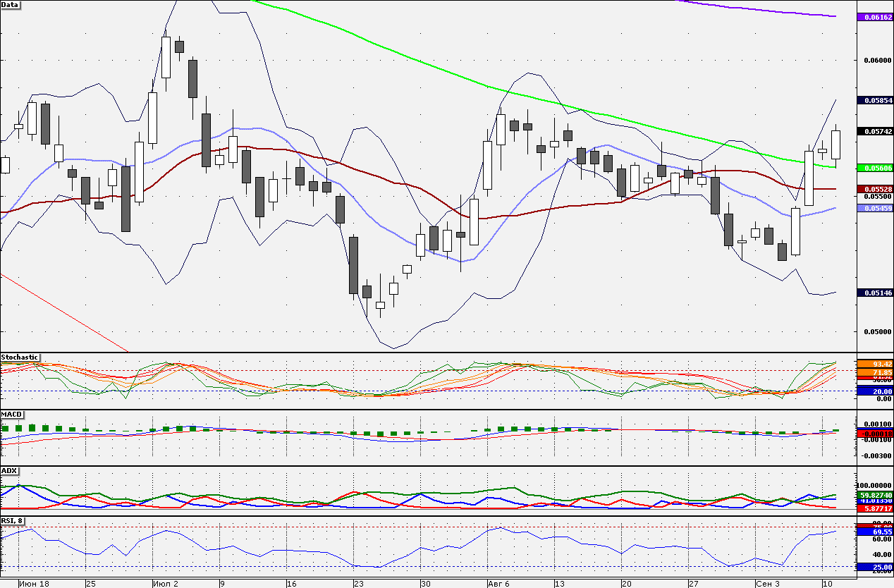This screenshot has width=894, height=588.
Task: Click the 9 date label after Июл 2
Action: (x=221, y=584)
